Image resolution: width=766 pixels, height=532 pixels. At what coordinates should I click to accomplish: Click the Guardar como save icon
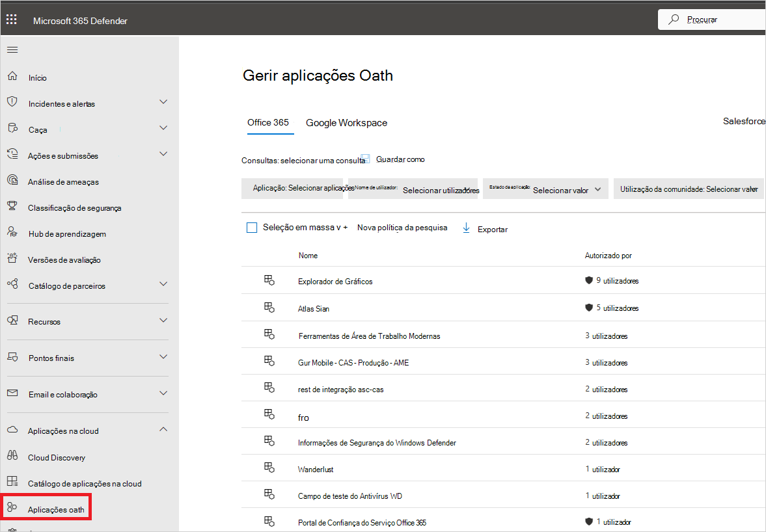365,159
